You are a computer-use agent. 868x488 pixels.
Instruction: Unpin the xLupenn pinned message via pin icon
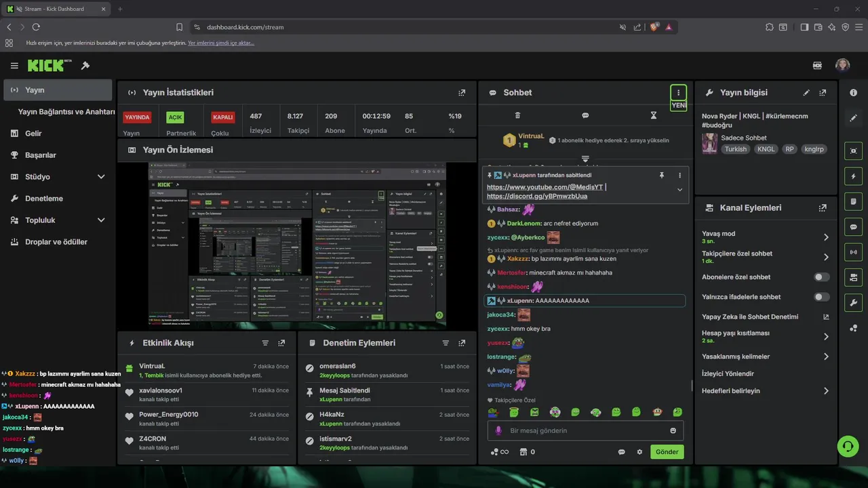(662, 175)
